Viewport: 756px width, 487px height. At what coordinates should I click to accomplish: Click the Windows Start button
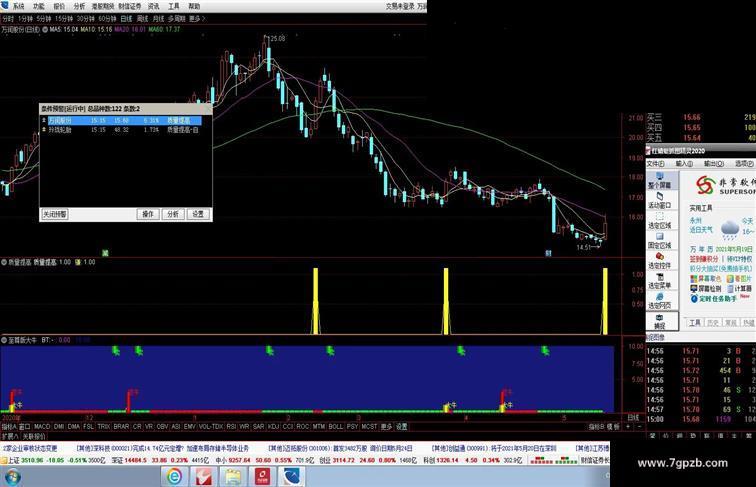point(12,477)
